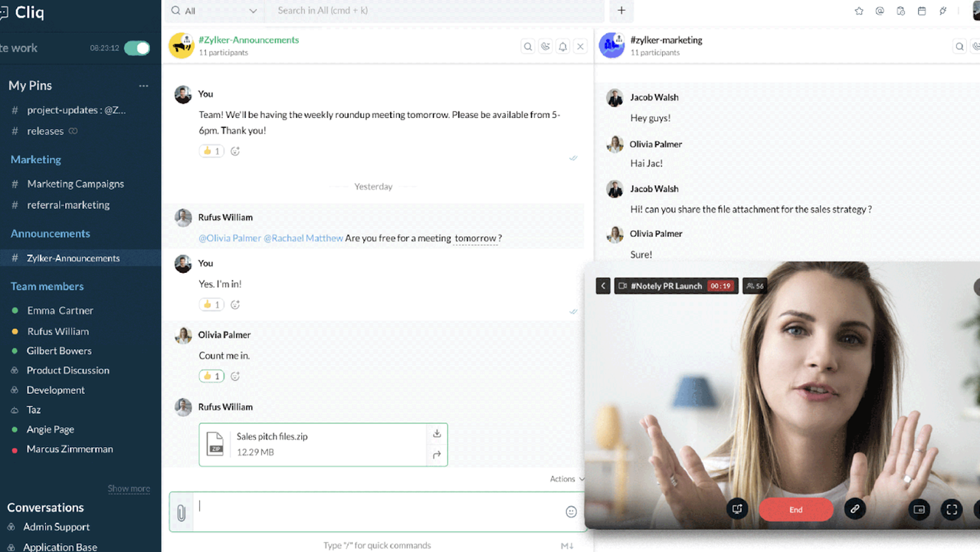This screenshot has height=552, width=980.
Task: Open notification bell for Zylker-Announcements
Action: click(x=563, y=47)
